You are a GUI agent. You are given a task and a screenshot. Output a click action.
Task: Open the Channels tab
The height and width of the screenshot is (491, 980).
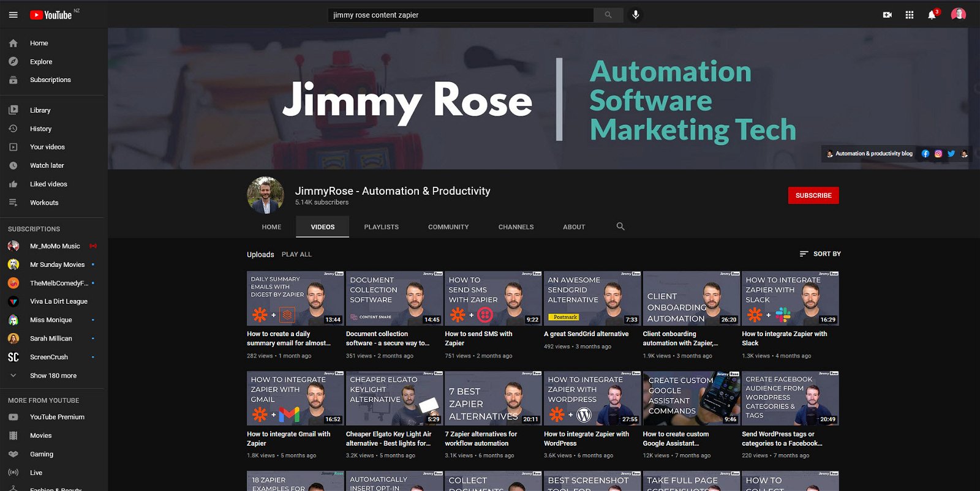coord(516,227)
